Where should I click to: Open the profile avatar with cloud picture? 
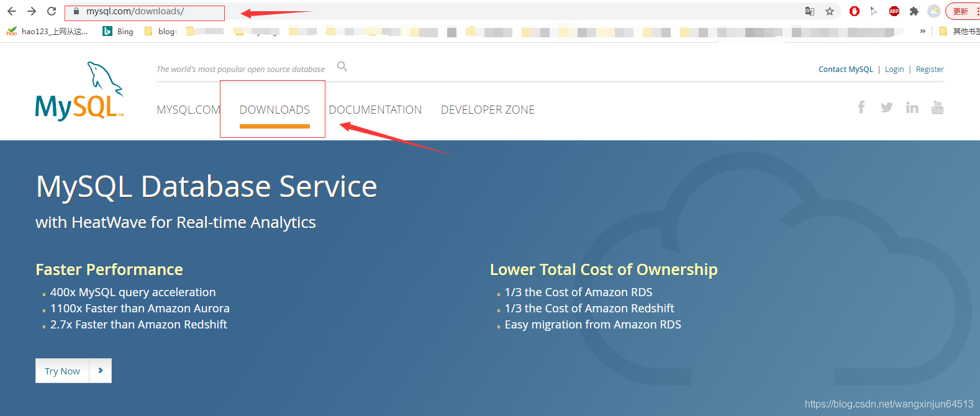934,11
